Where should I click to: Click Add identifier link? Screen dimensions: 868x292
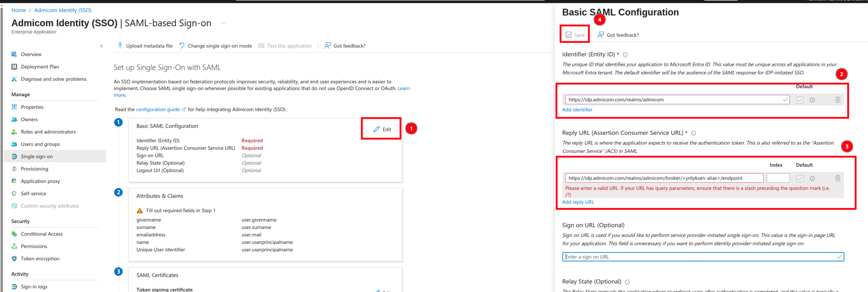pyautogui.click(x=577, y=110)
